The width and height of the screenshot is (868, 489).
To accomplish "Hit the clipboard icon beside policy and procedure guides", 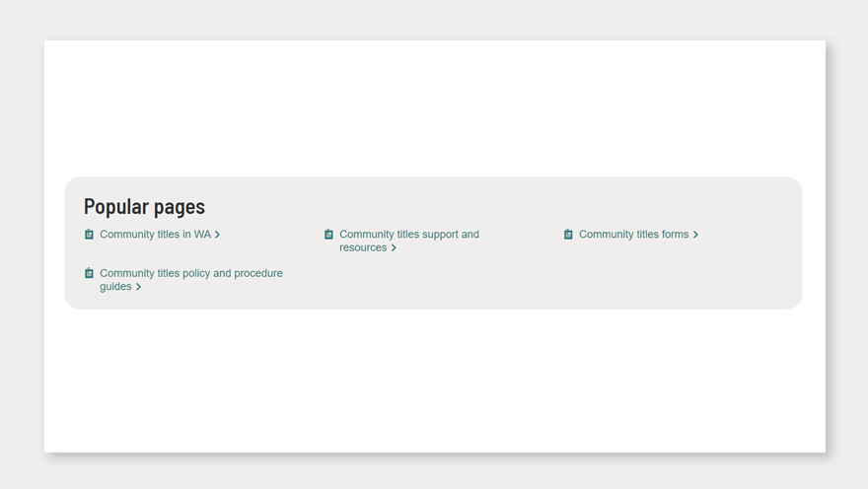I will 89,273.
